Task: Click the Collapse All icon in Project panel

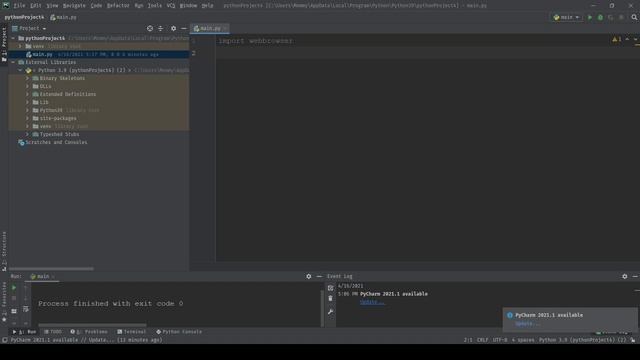Action: tap(160, 28)
